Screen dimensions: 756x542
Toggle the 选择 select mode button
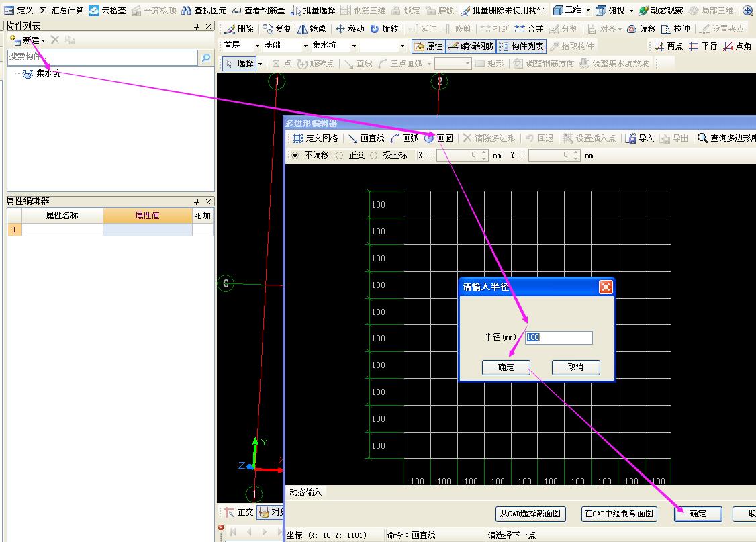tap(240, 63)
